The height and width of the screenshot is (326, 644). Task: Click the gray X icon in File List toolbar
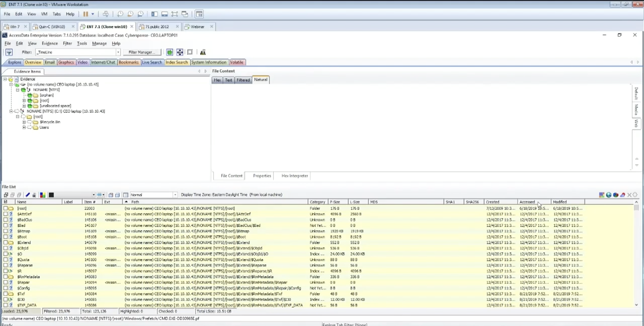click(x=629, y=195)
